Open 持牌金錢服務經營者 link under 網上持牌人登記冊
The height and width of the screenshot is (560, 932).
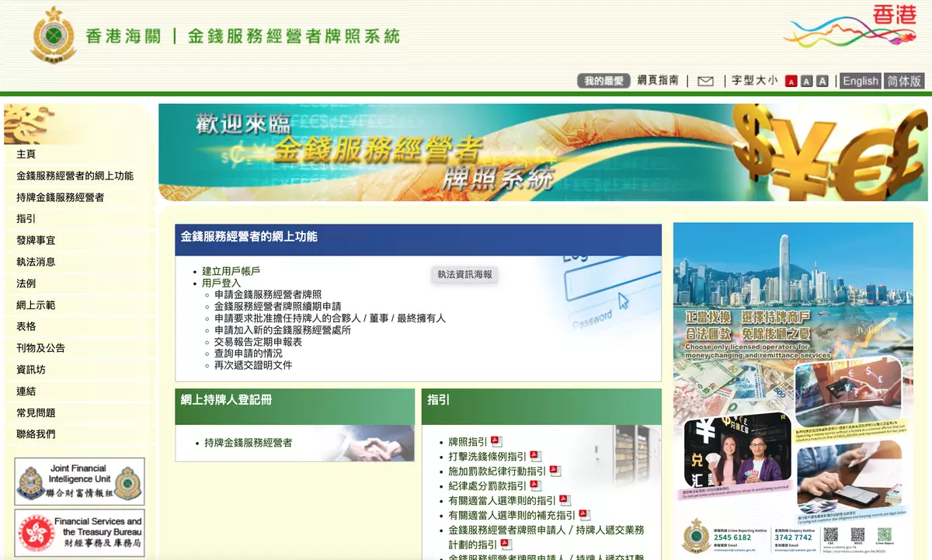[x=249, y=443]
